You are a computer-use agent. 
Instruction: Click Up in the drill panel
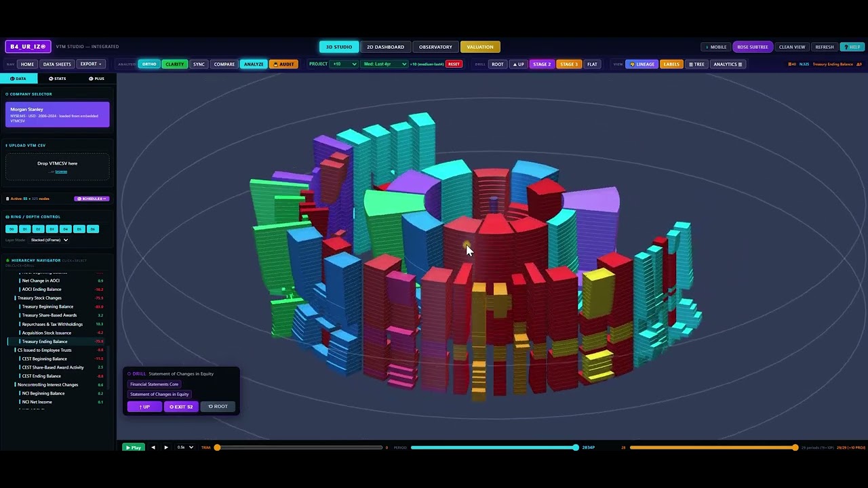pos(144,407)
